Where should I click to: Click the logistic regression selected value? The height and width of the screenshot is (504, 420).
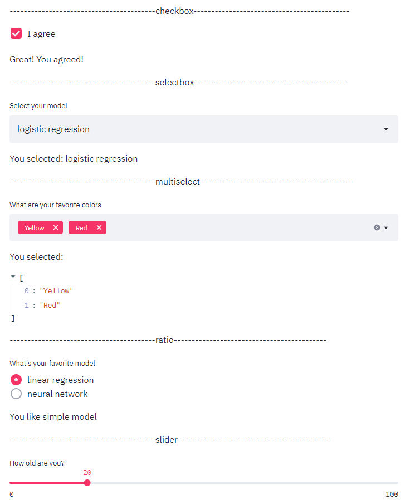tap(53, 129)
